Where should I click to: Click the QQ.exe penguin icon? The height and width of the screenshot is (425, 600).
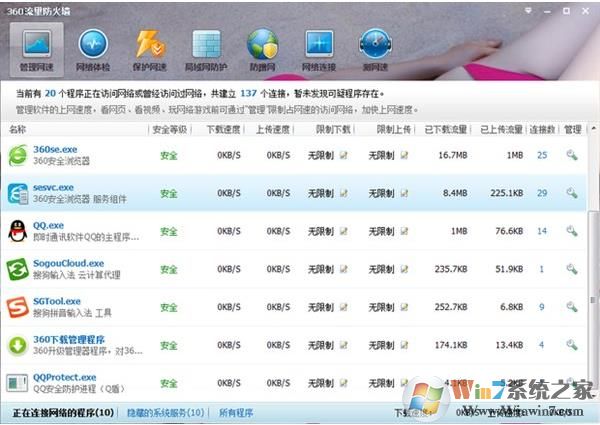coord(18,231)
